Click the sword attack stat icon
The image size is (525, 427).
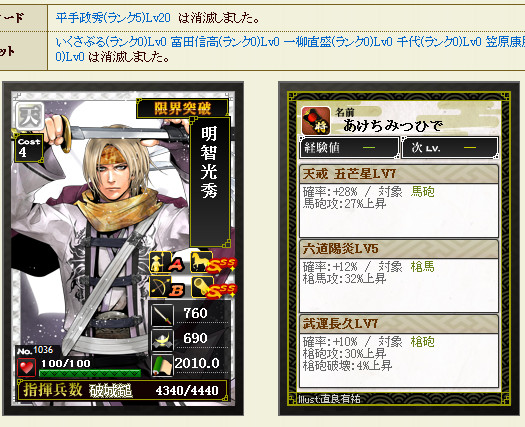click(x=162, y=314)
